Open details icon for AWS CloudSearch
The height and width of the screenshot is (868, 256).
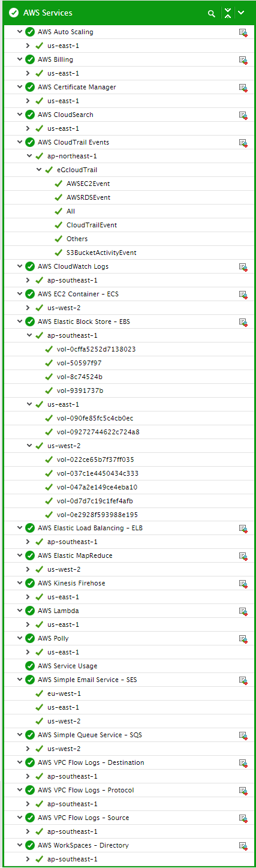point(243,115)
